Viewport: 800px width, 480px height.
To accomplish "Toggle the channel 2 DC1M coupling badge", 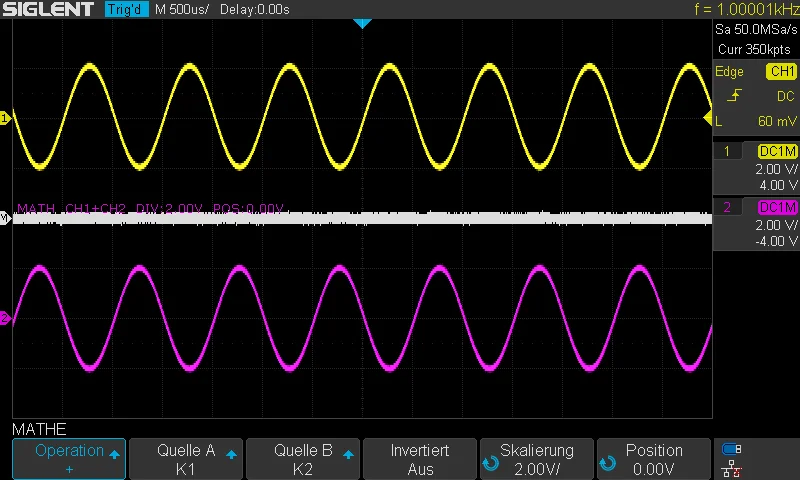I will pyautogui.click(x=777, y=207).
